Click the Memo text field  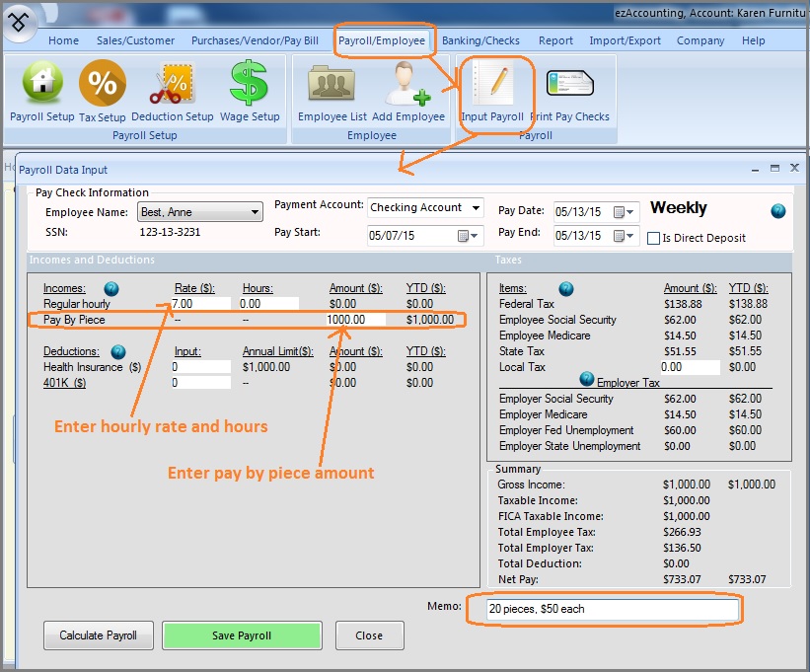(x=612, y=609)
